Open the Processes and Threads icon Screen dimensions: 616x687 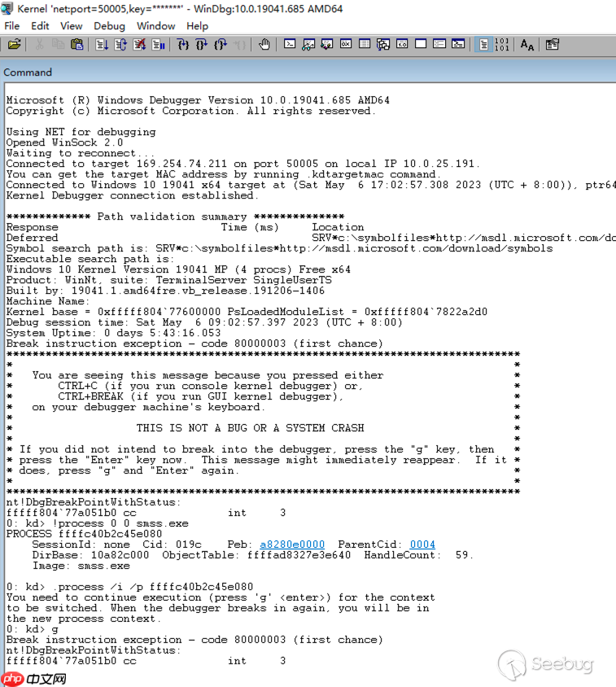pos(439,44)
